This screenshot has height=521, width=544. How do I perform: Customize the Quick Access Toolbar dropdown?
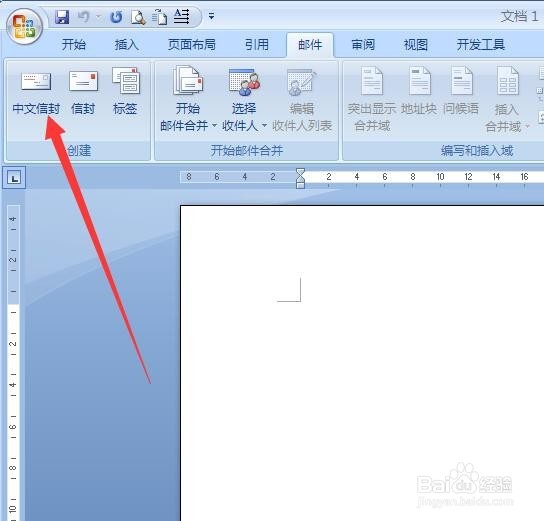(211, 16)
